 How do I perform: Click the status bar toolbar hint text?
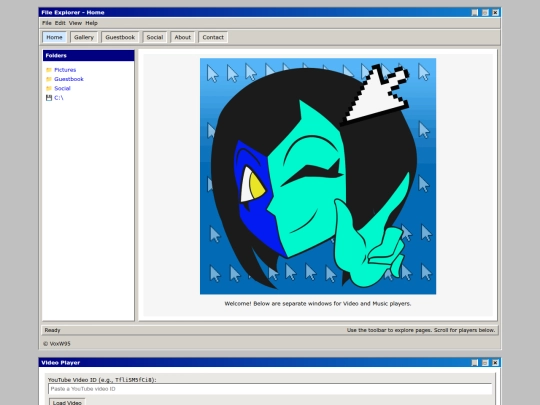[x=421, y=330]
